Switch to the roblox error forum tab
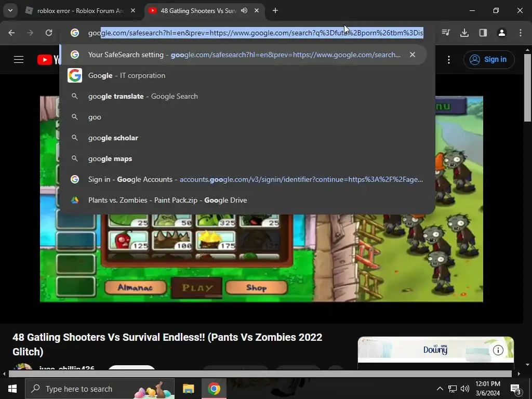532x399 pixels. pyautogui.click(x=81, y=11)
